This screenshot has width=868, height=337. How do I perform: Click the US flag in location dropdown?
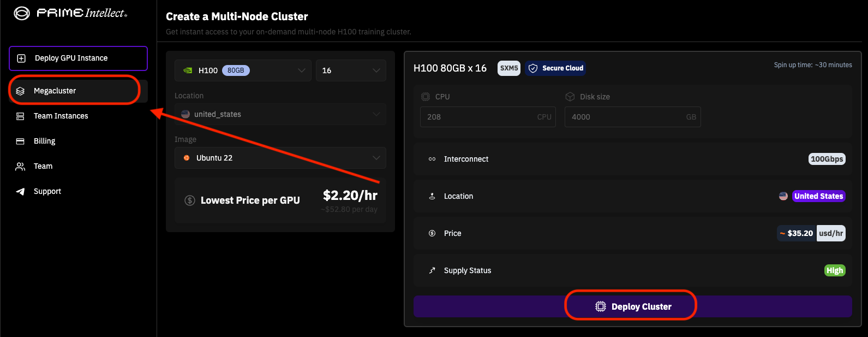[x=185, y=114]
